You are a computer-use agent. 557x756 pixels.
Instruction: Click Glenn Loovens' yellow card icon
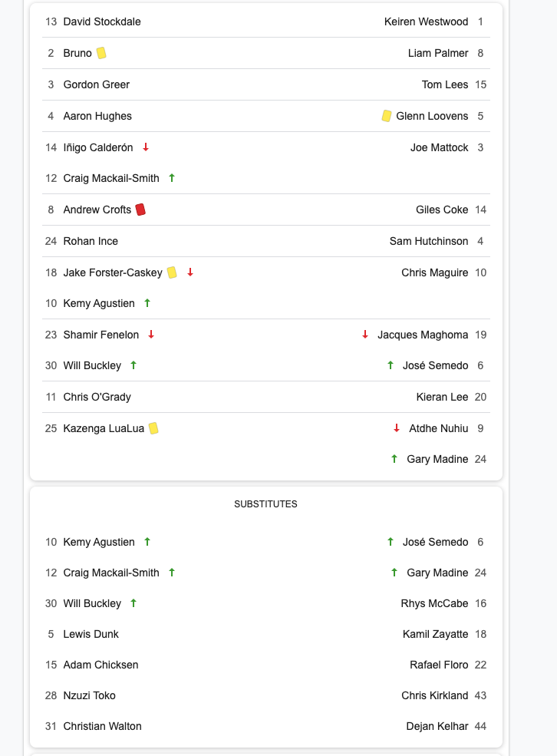pyautogui.click(x=387, y=116)
